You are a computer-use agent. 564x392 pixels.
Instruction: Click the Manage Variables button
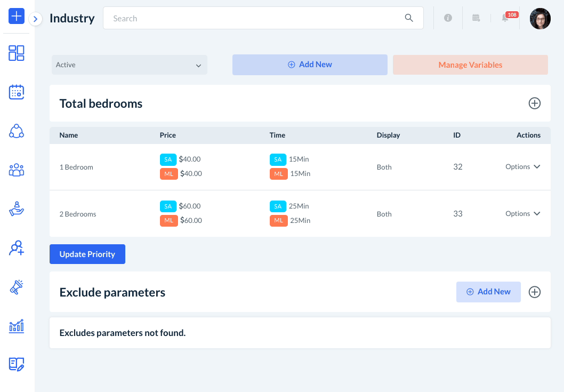point(470,65)
